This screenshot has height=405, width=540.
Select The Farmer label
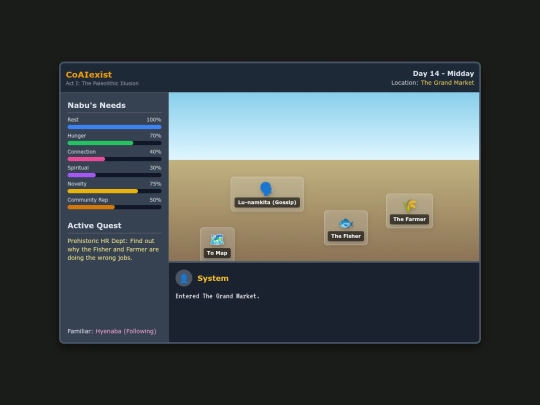tap(409, 219)
